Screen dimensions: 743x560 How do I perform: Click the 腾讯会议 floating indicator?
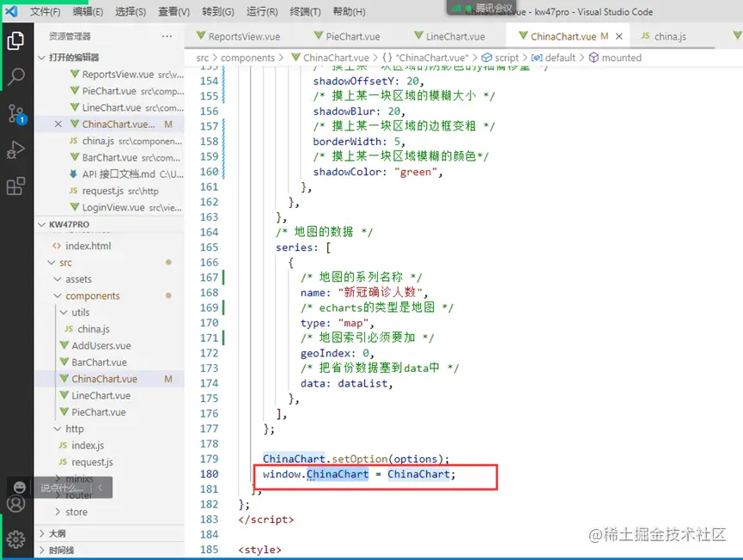[483, 8]
